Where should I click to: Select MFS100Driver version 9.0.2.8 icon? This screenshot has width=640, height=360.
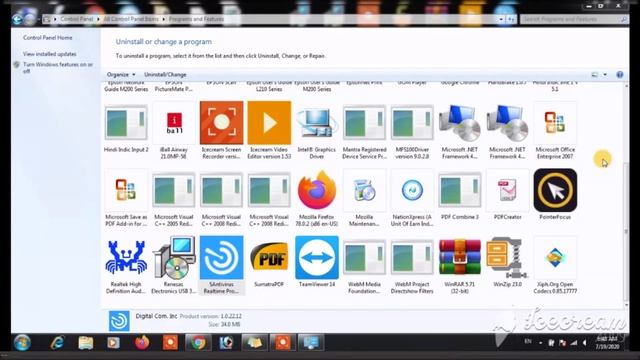(412, 123)
